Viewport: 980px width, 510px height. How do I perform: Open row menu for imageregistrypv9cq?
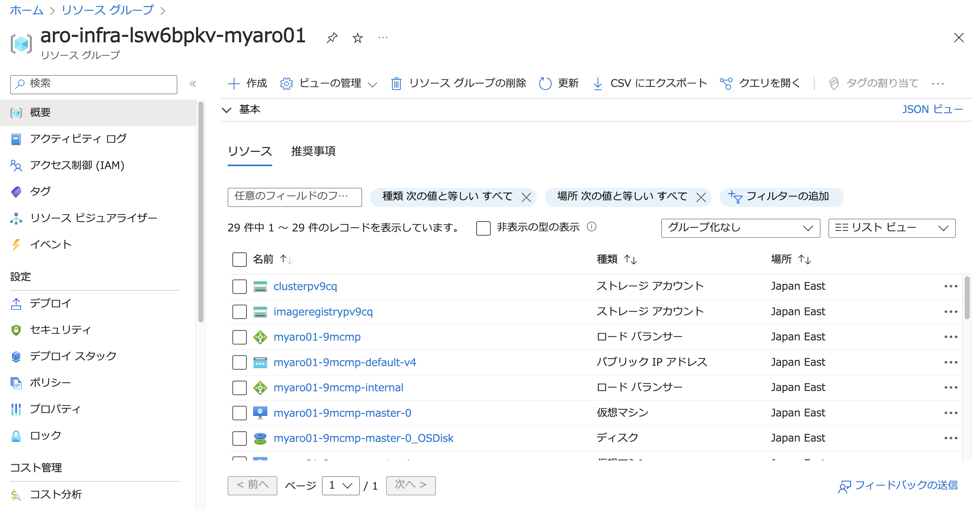950,311
